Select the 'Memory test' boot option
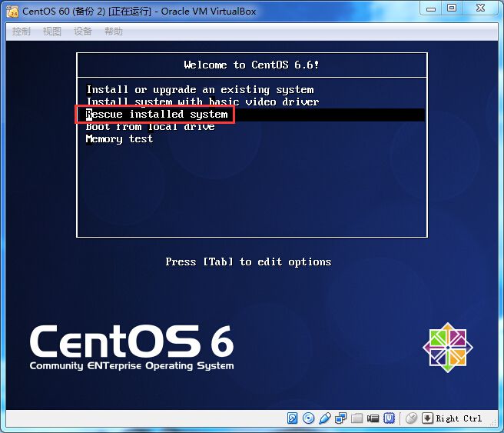The height and width of the screenshot is (433, 504). click(x=119, y=138)
